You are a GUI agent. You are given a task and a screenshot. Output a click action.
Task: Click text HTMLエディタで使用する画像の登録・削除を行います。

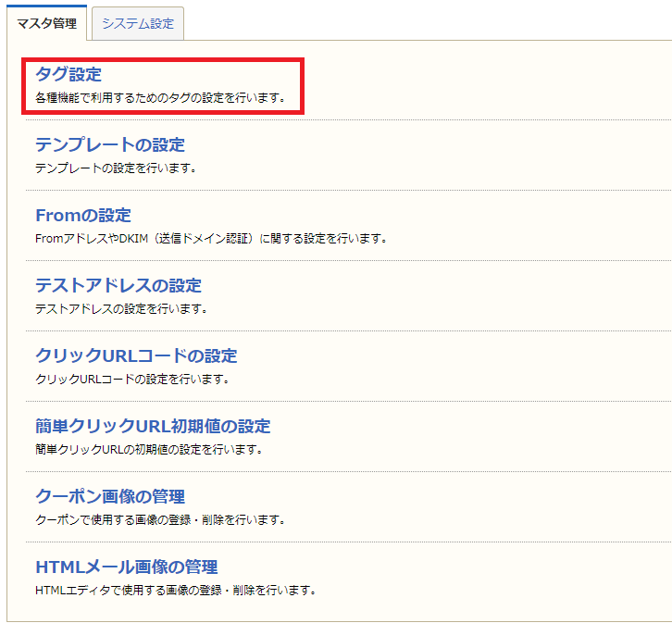pos(176,590)
